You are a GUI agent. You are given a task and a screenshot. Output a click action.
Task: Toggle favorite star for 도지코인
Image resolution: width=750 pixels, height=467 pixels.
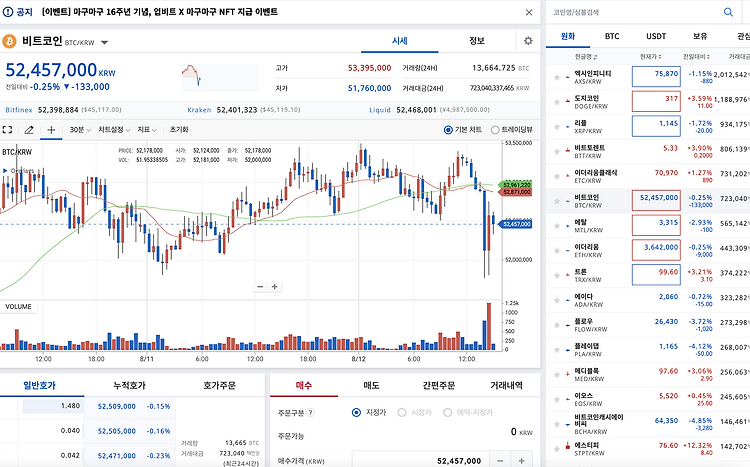pyautogui.click(x=557, y=102)
